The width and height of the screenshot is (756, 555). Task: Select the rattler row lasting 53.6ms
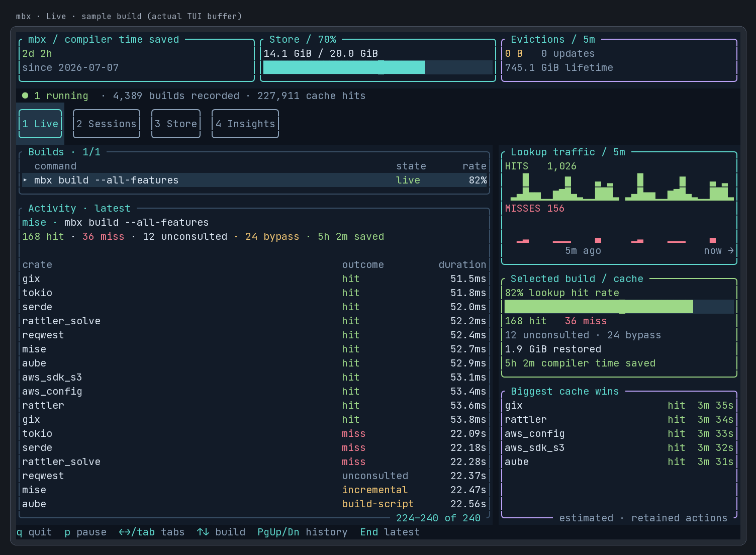(254, 405)
